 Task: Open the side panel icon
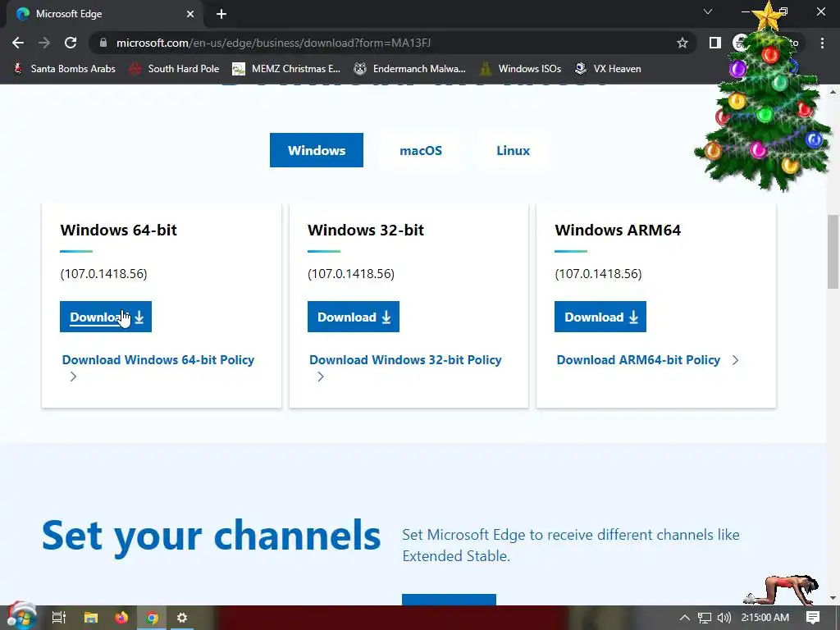[714, 43]
